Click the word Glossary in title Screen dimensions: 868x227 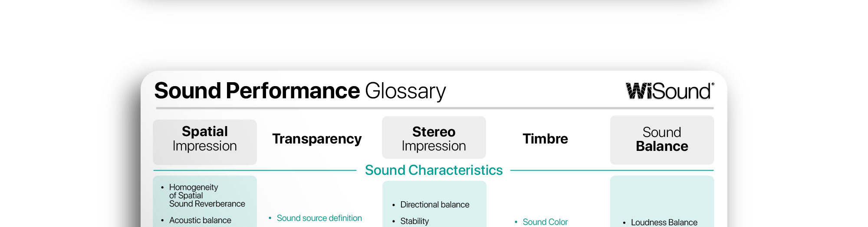tap(405, 91)
